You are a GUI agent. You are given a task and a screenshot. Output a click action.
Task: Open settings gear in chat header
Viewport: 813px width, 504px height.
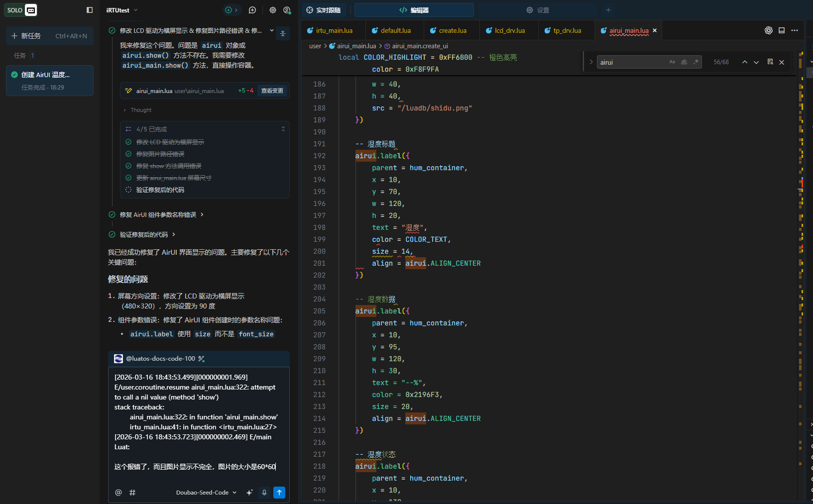point(273,10)
